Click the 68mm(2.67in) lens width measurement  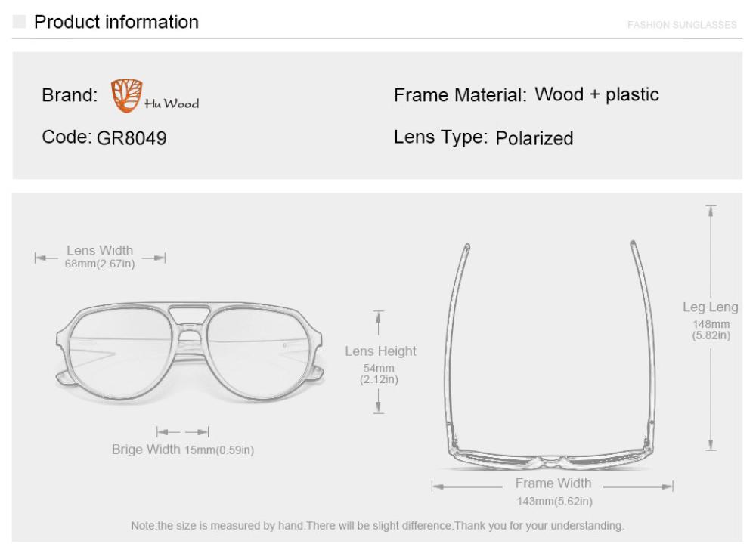pos(100,264)
